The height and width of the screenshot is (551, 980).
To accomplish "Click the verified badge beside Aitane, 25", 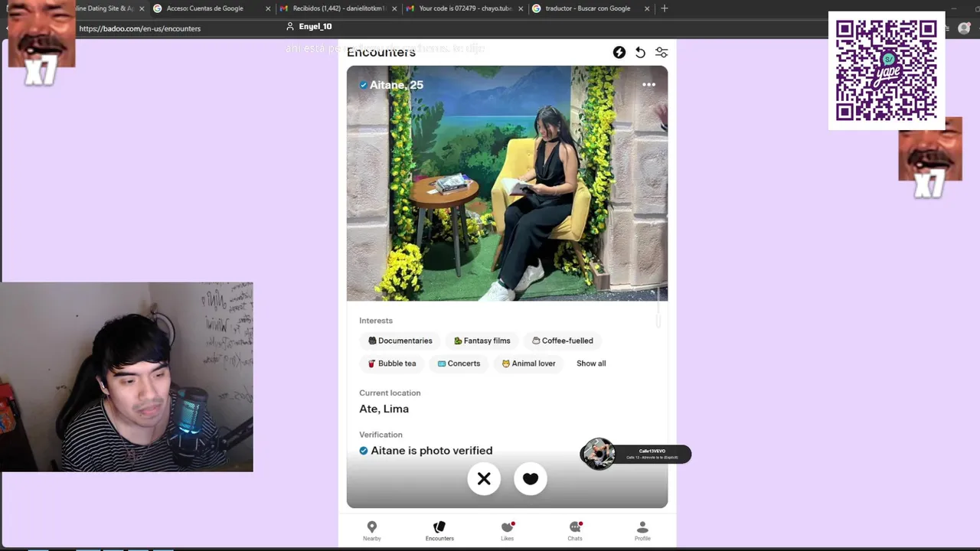I will (363, 85).
